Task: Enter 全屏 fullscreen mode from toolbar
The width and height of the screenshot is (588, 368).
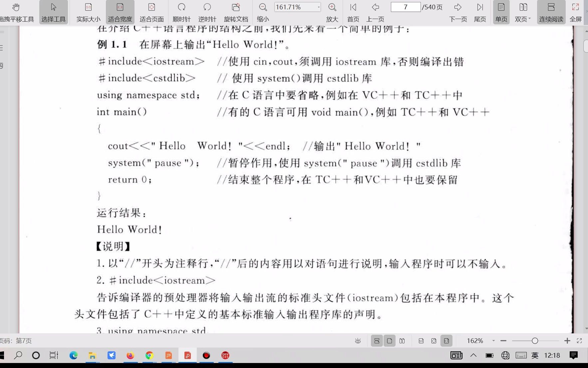Action: pyautogui.click(x=576, y=12)
